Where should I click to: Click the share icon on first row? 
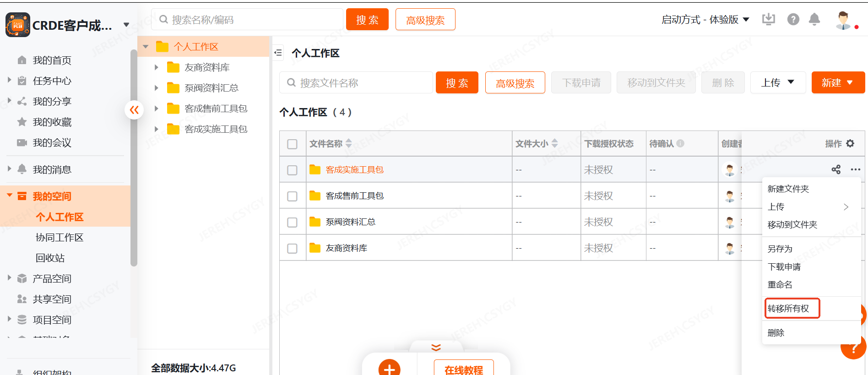coord(836,169)
